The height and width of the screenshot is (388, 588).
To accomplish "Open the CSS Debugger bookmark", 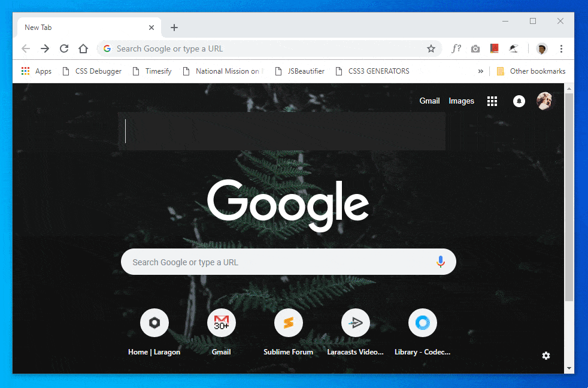I will click(x=92, y=71).
